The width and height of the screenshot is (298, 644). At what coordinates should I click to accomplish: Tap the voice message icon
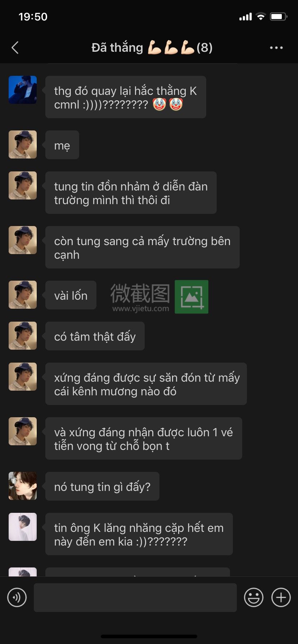coord(17,597)
